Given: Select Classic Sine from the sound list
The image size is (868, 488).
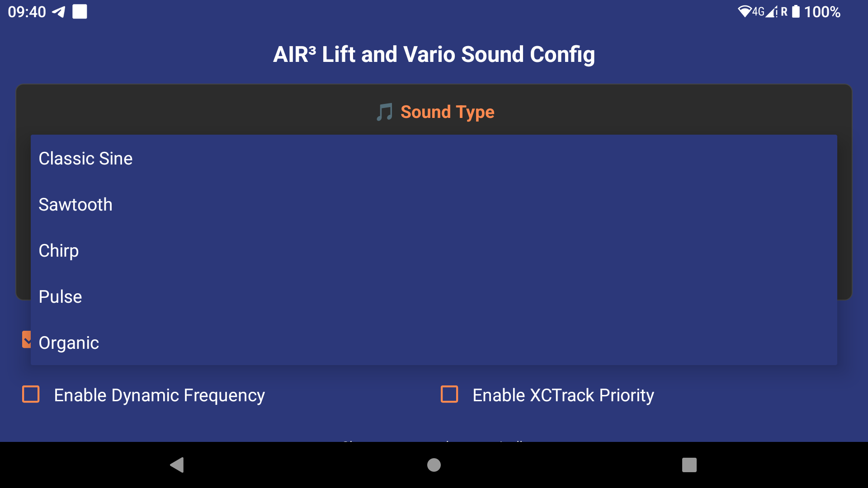Looking at the screenshot, I should [85, 159].
